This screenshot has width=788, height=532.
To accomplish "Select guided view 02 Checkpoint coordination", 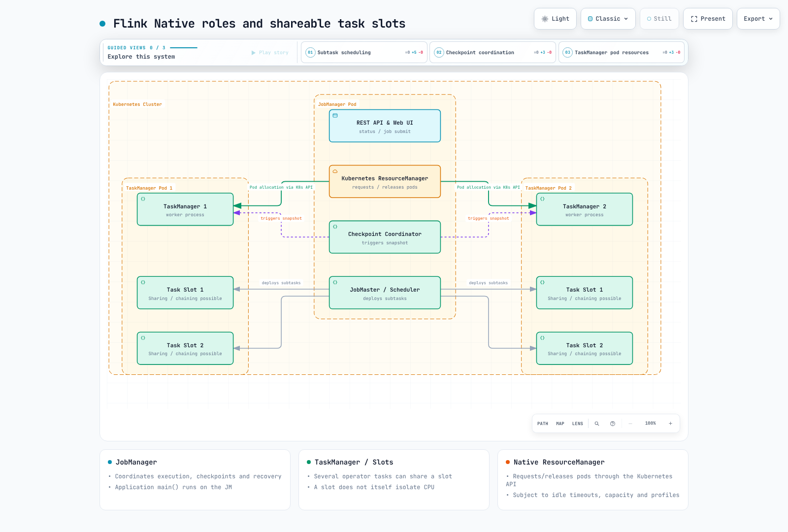I will [492, 52].
